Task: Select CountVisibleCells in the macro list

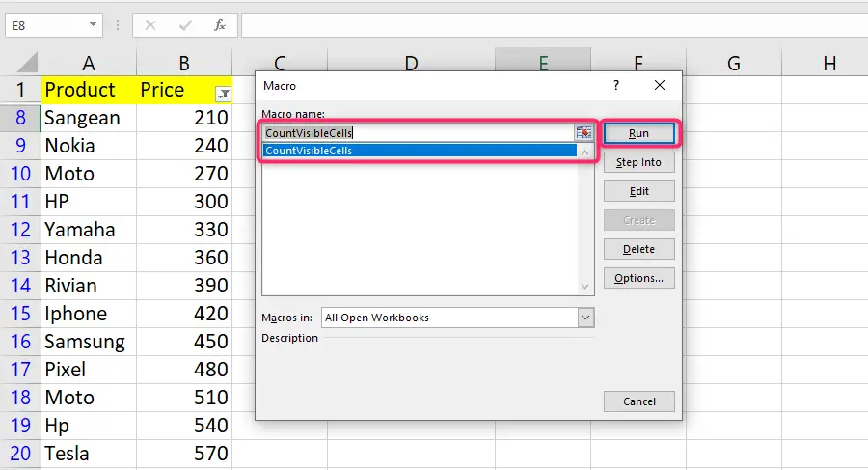Action: (x=420, y=151)
